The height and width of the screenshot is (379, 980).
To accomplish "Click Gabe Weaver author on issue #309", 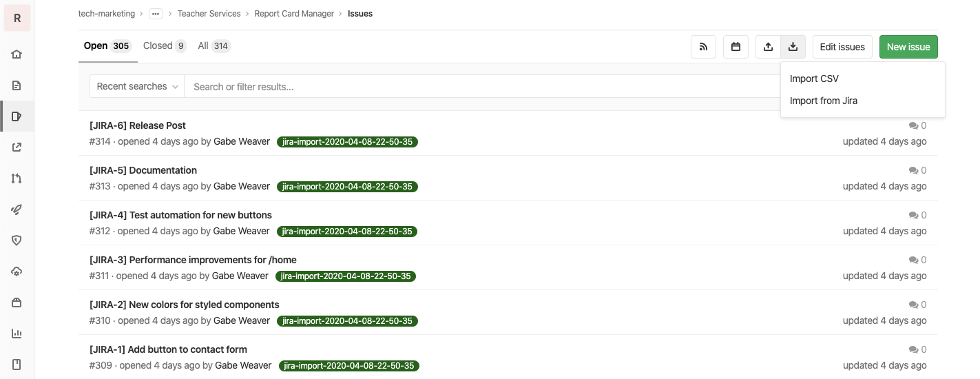I will (243, 365).
